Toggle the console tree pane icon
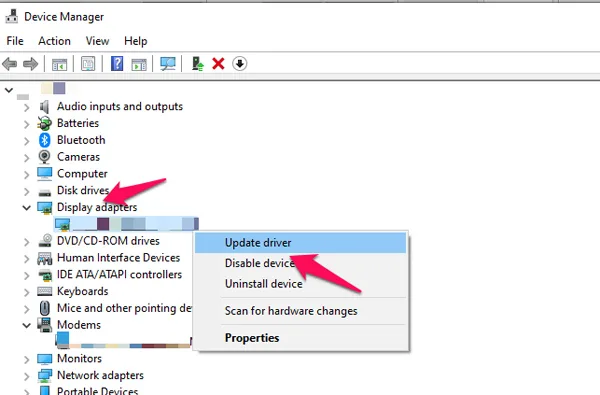 (x=59, y=64)
